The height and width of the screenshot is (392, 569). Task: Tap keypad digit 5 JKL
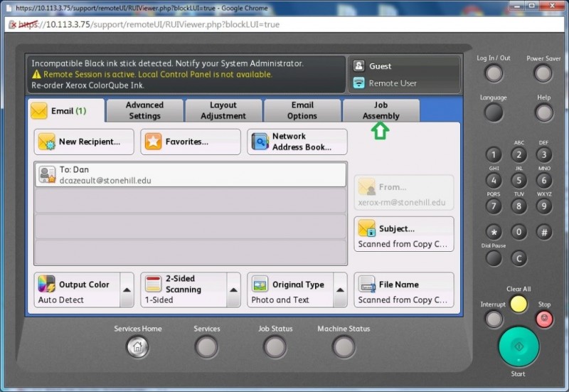click(x=519, y=181)
